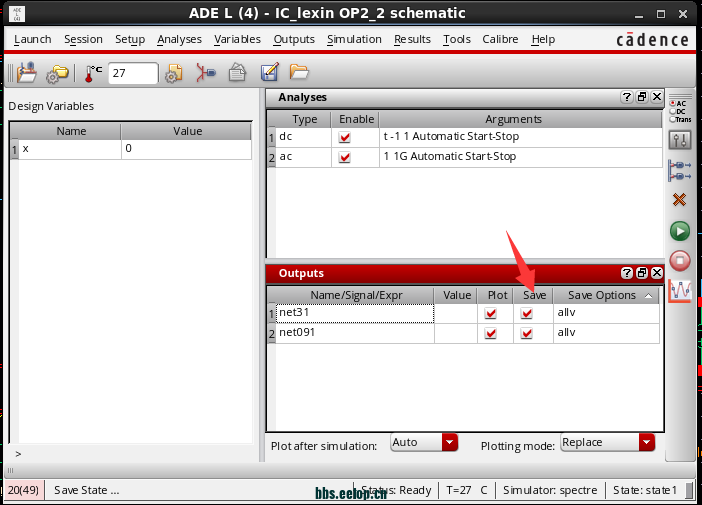The image size is (702, 505).
Task: Open the results folder icon
Action: point(299,72)
